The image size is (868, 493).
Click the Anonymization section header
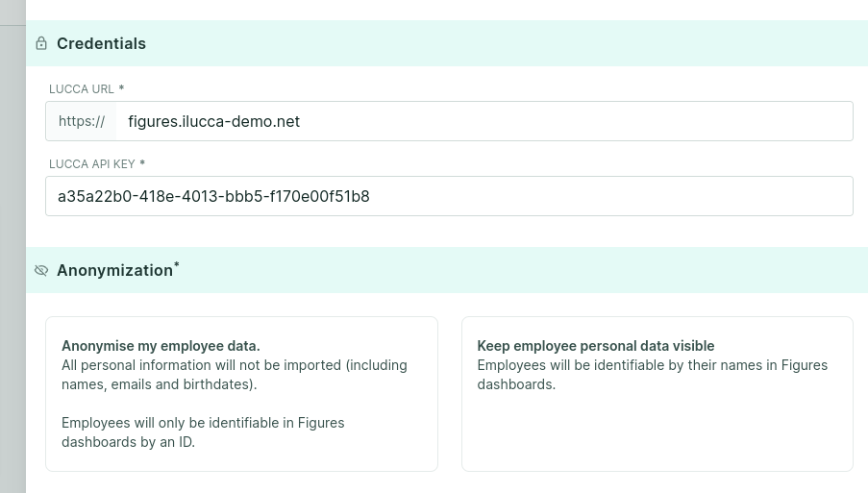click(x=447, y=270)
